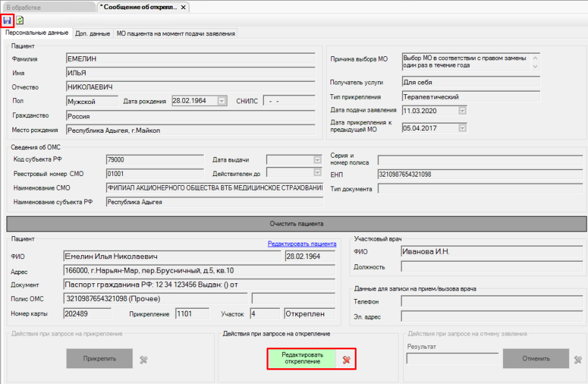Click into the 'Телефон' input field
This screenshot has width=588, height=384.
click(x=493, y=302)
